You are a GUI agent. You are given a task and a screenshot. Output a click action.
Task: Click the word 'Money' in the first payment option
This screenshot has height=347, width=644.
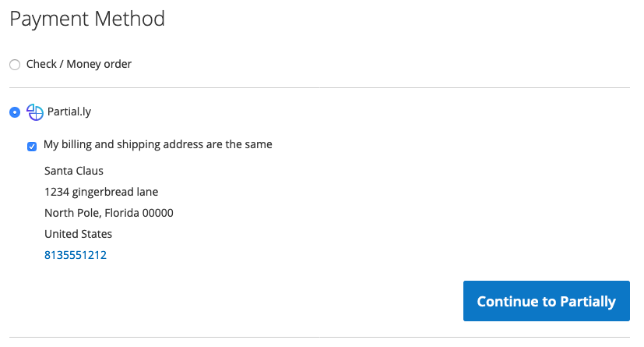tap(83, 64)
